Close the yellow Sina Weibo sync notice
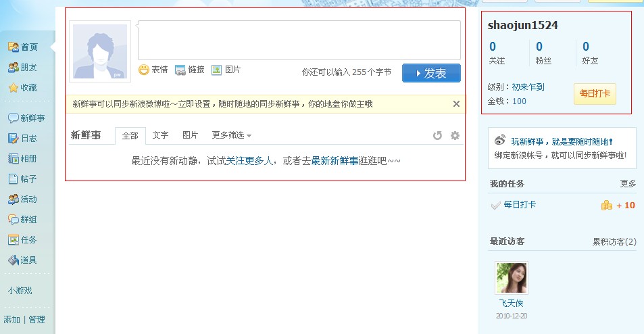 pos(456,104)
